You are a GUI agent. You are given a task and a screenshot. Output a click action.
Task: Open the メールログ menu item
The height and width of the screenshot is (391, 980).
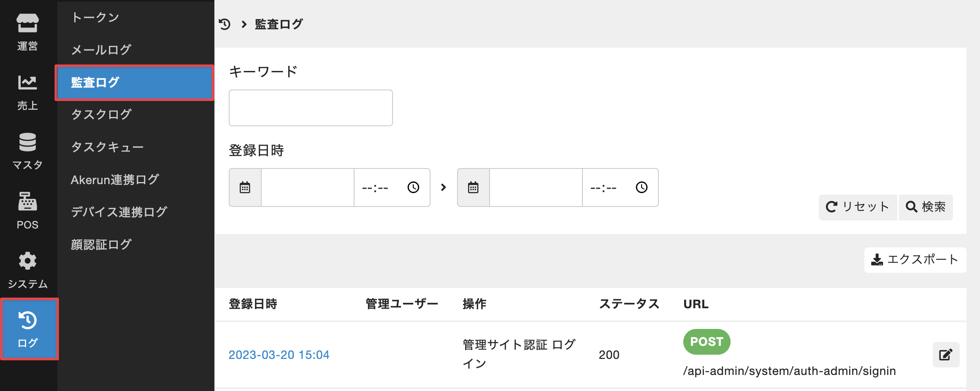(101, 50)
